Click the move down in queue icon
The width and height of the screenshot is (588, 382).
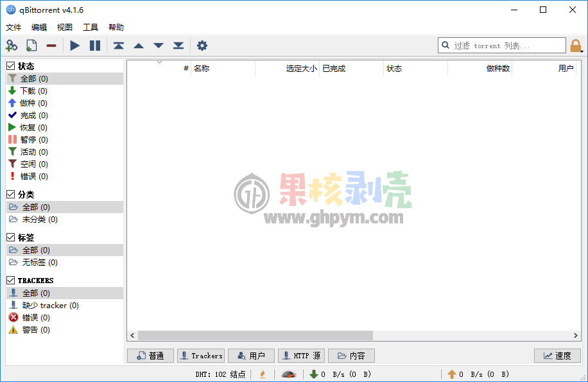(159, 46)
